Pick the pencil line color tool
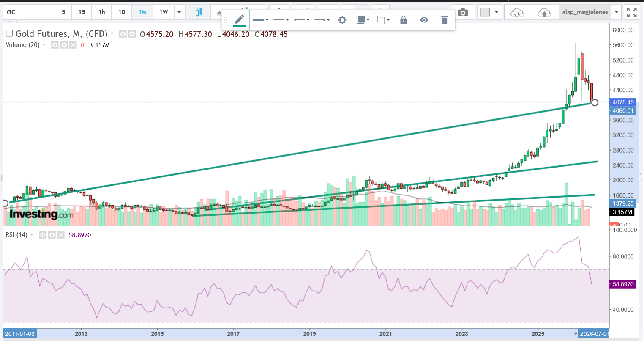 pos(239,20)
